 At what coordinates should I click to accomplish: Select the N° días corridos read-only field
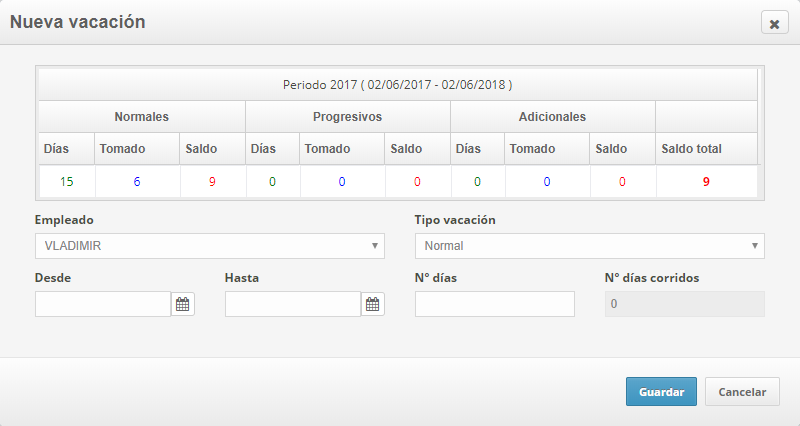(685, 304)
